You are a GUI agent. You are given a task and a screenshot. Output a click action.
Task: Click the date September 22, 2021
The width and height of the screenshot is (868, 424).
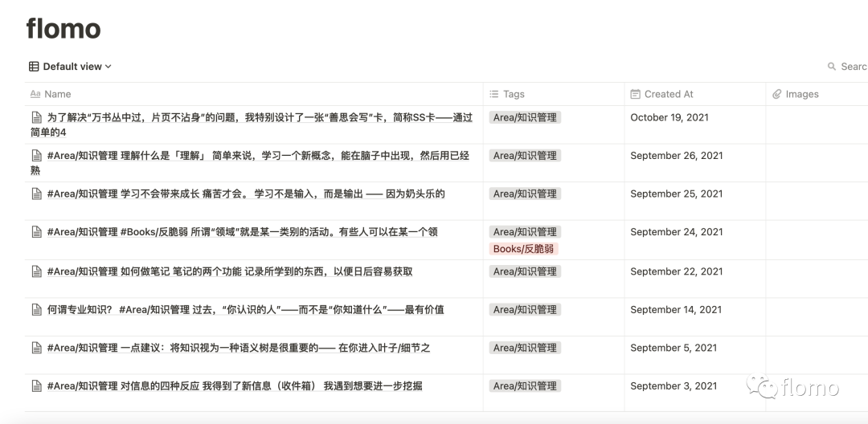pyautogui.click(x=677, y=271)
